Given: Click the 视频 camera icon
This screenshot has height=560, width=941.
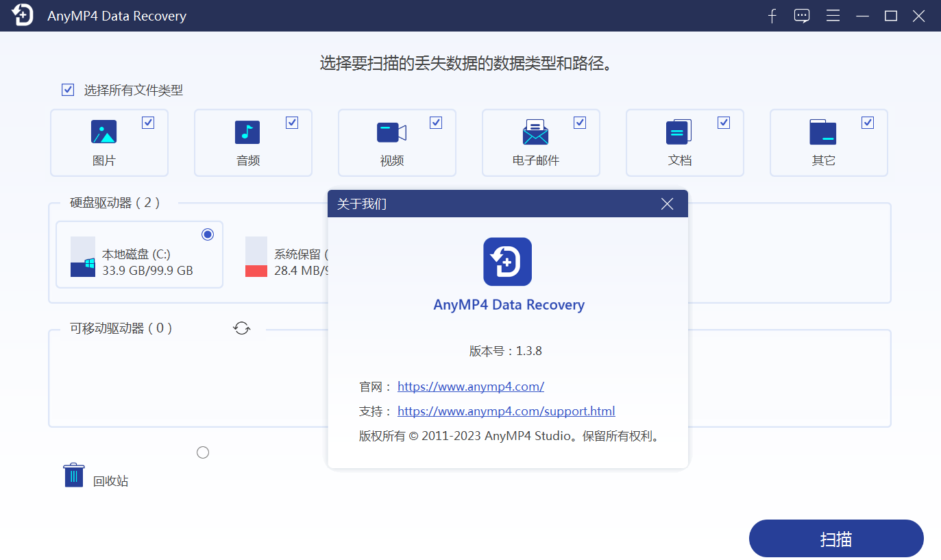Looking at the screenshot, I should coord(391,132).
